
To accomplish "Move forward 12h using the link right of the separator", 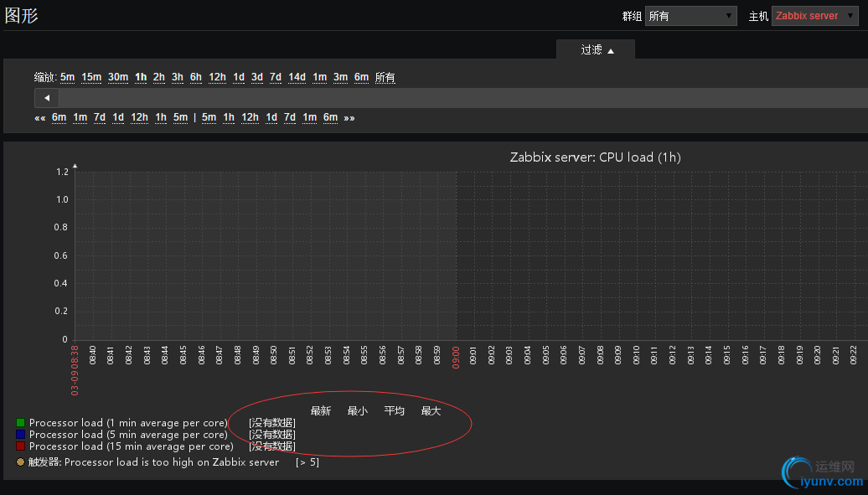I will (x=250, y=117).
